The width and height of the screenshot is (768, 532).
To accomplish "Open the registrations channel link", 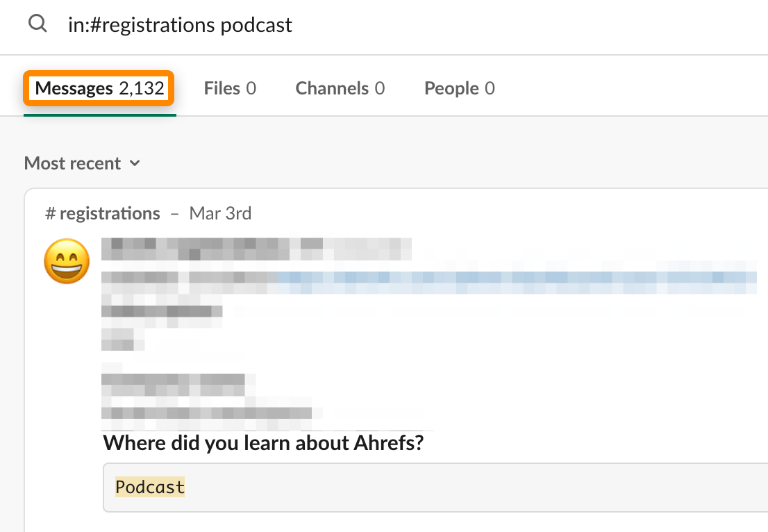I will coord(109,213).
